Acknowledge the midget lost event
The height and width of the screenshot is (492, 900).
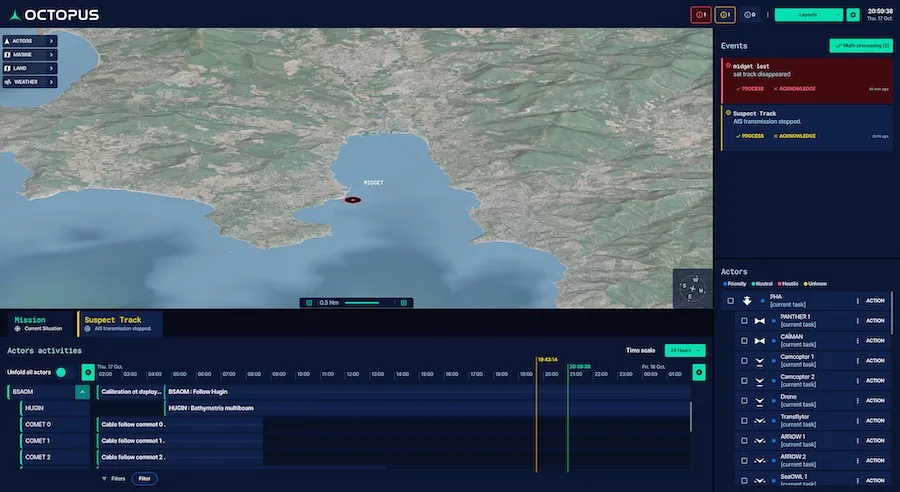coord(796,88)
